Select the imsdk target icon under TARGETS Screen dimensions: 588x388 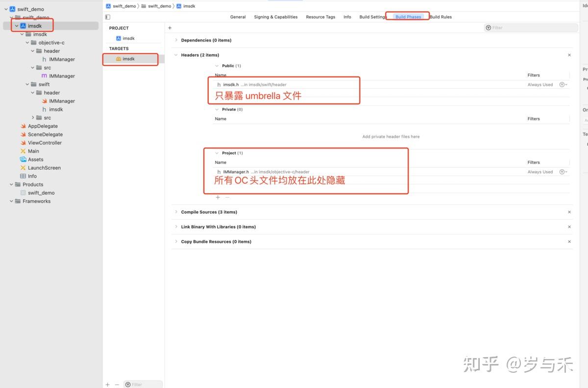(118, 59)
